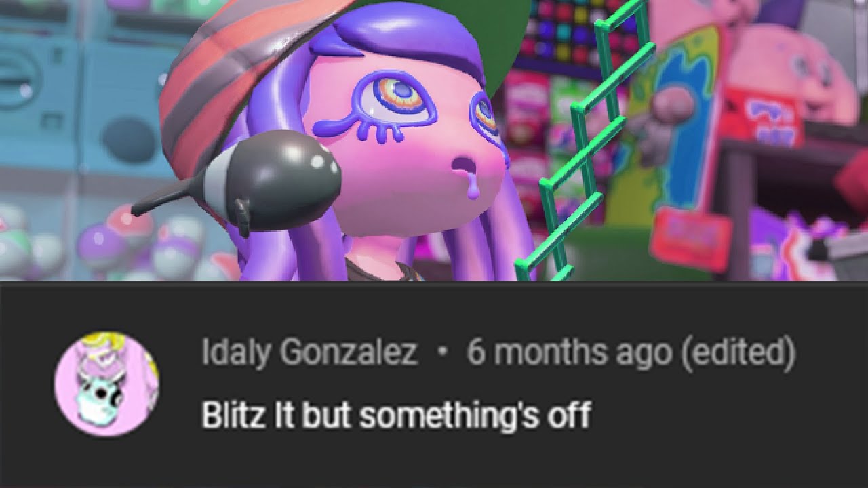Click the '6 months ago (edited)' timestamp

click(631, 353)
